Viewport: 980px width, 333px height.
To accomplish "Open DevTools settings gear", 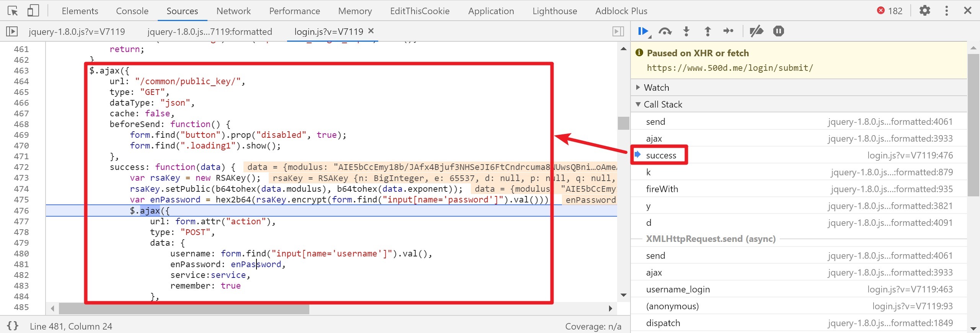I will pos(925,11).
